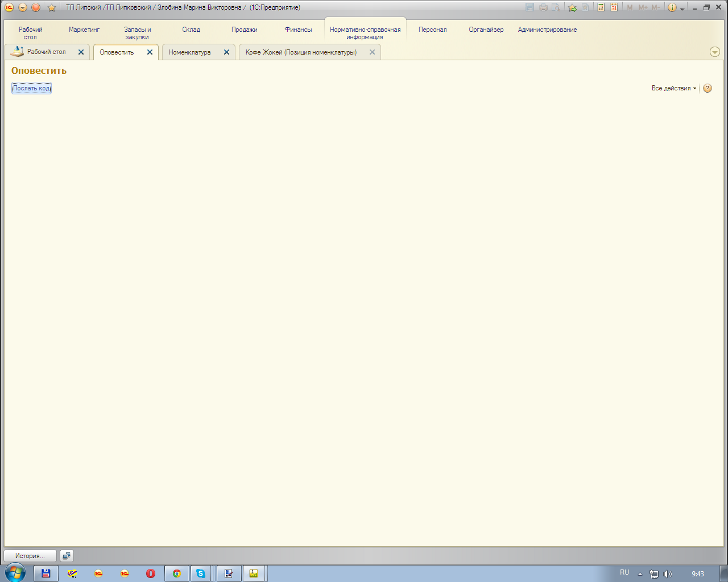Click the Help question mark icon
Image resolution: width=728 pixels, height=582 pixels.
tap(708, 88)
